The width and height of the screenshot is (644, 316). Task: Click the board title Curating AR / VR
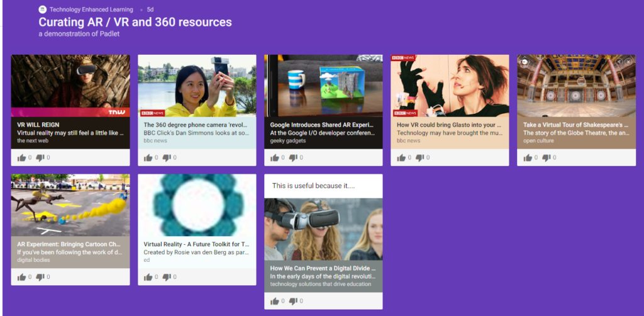135,22
